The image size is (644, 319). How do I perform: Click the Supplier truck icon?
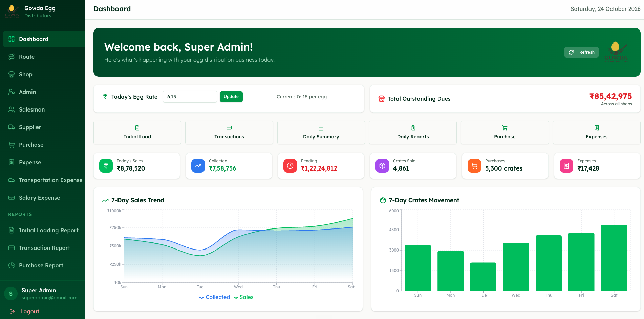tap(12, 127)
